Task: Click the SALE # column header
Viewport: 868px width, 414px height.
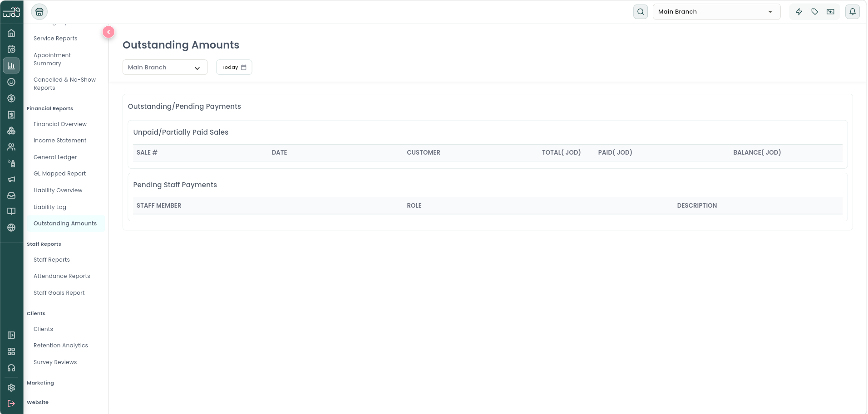Action: point(147,152)
